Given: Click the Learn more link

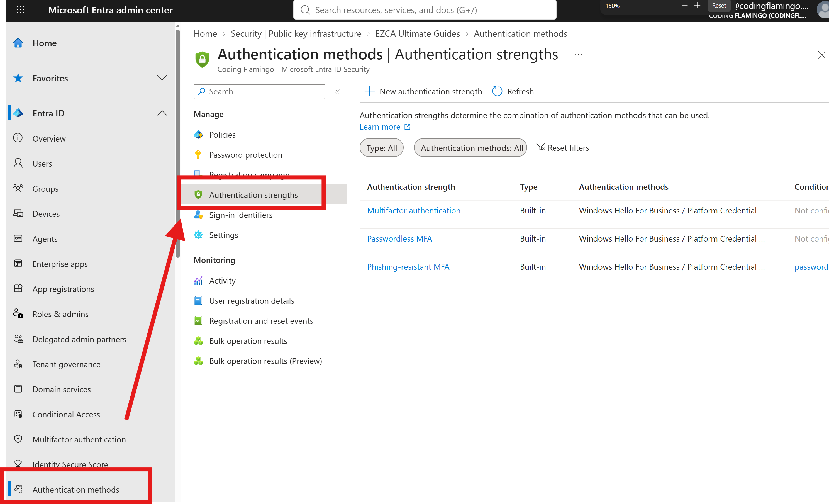Looking at the screenshot, I should point(385,127).
